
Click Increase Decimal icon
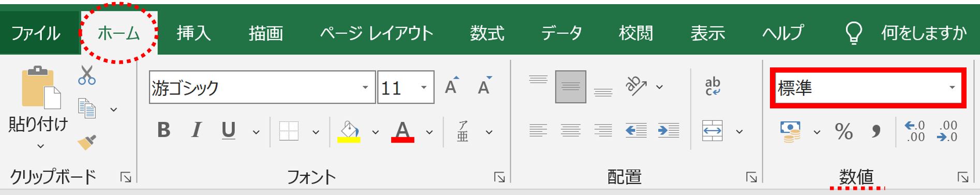pyautogui.click(x=914, y=131)
